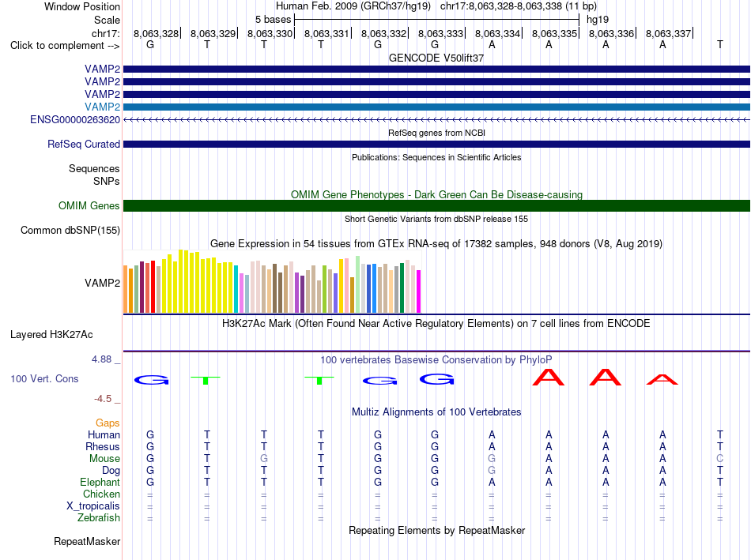This screenshot has height=560, width=751.
Task: Open the OMIM Gene Phenotypes track title
Action: point(436,194)
